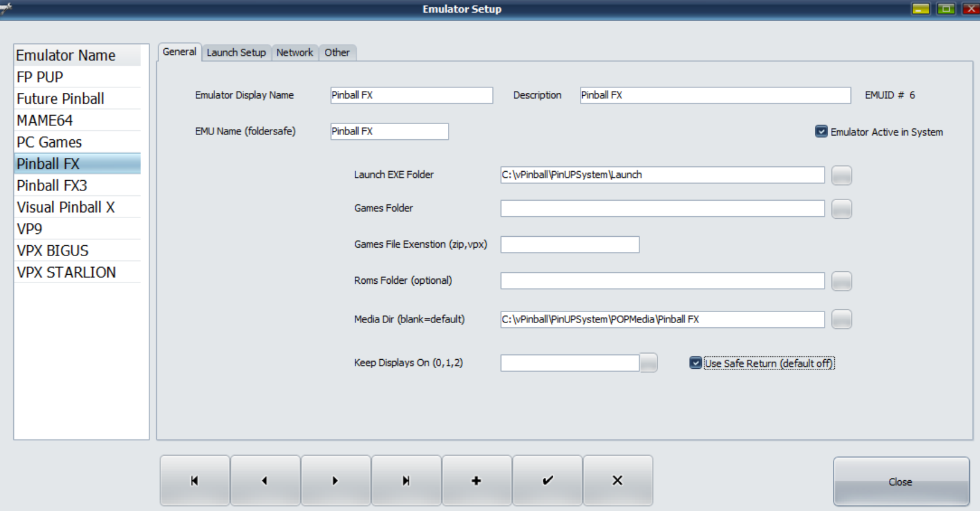The height and width of the screenshot is (511, 980).
Task: Go to first emulator record
Action: coord(195,480)
